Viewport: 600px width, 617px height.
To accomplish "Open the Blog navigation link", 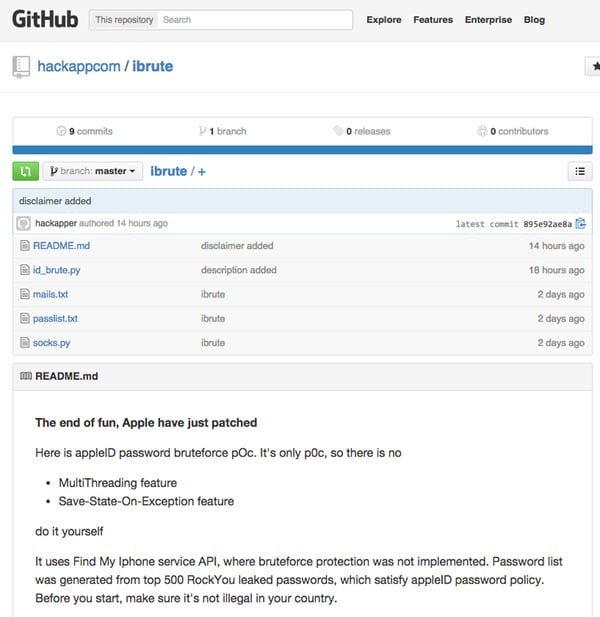I will coord(534,19).
